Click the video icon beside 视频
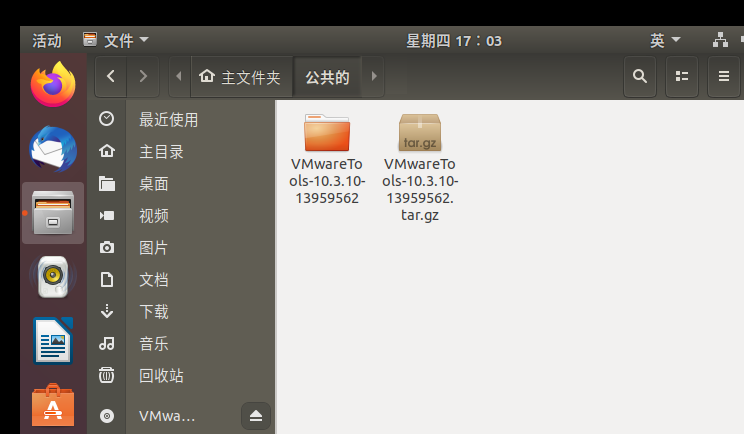Screen dimensions: 744x434 coord(107,216)
